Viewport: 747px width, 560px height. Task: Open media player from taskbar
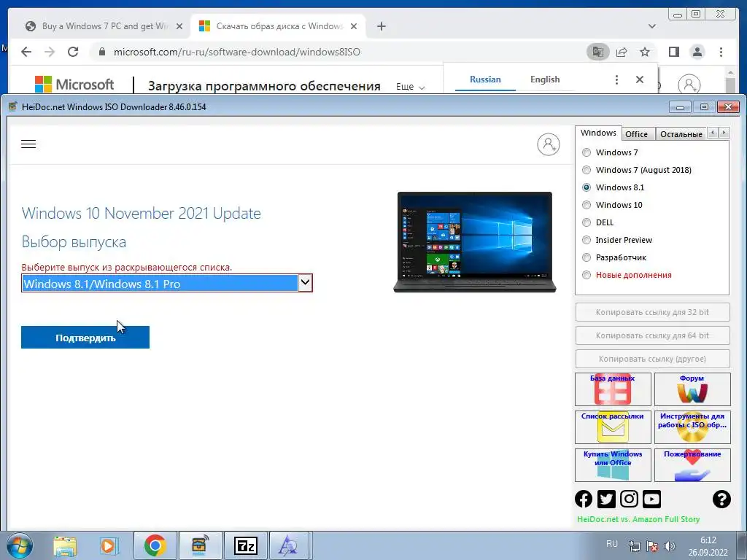(x=109, y=546)
